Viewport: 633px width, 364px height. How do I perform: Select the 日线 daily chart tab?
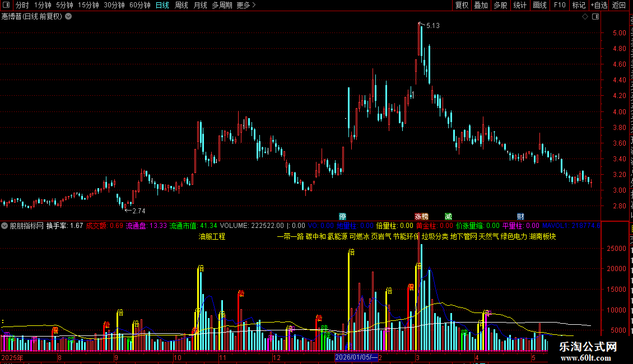162,5
